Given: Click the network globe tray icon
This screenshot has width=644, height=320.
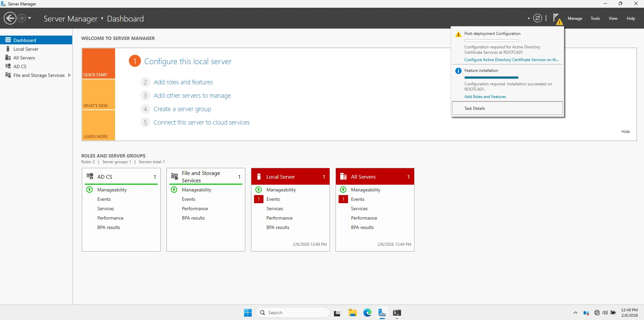Looking at the screenshot, I should [597, 313].
